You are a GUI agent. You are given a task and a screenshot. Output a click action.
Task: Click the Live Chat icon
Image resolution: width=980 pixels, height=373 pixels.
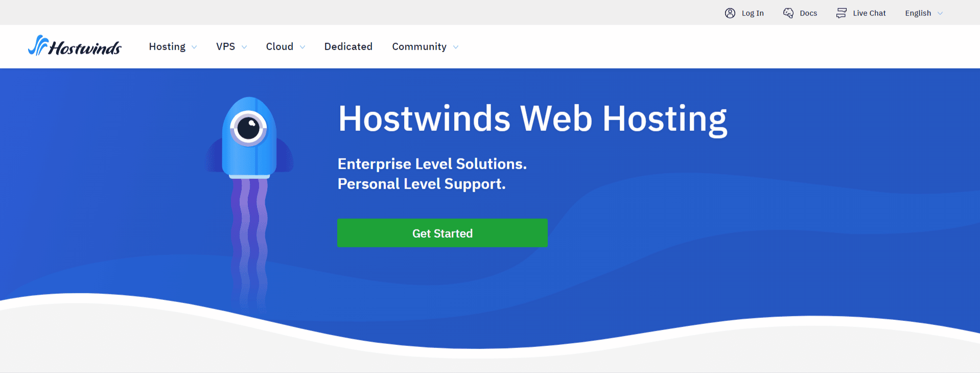(841, 13)
